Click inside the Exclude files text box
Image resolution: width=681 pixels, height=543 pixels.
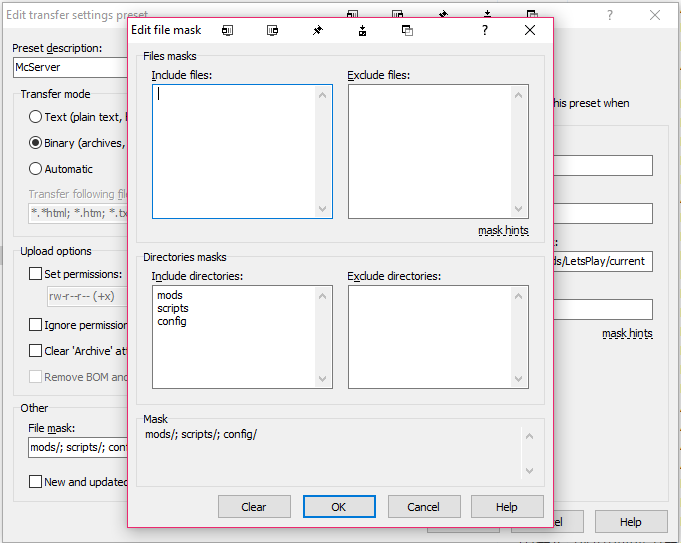click(x=430, y=150)
